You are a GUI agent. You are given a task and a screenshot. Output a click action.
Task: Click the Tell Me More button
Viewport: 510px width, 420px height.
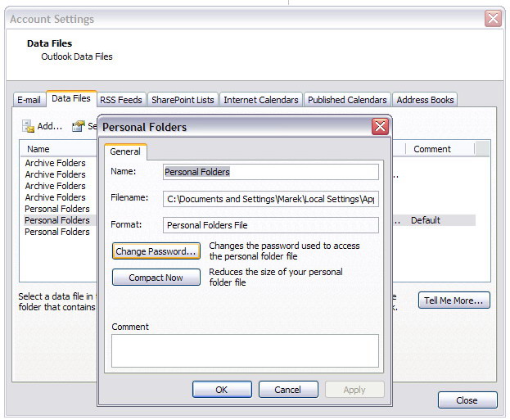pos(454,300)
